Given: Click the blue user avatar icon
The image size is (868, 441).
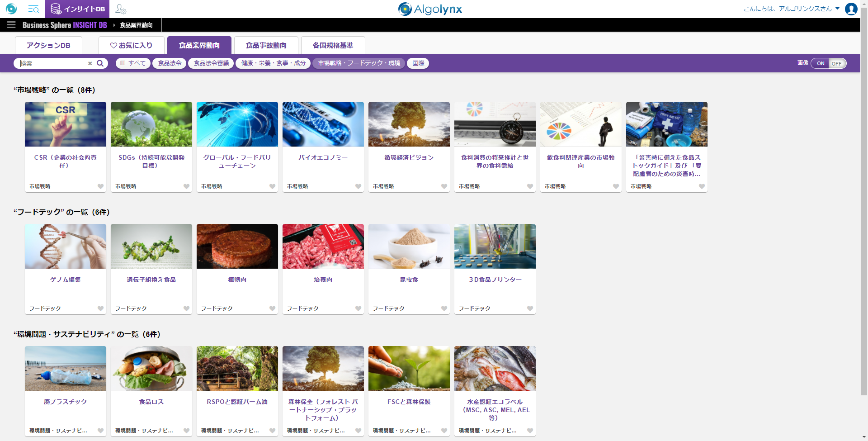Looking at the screenshot, I should click(851, 9).
